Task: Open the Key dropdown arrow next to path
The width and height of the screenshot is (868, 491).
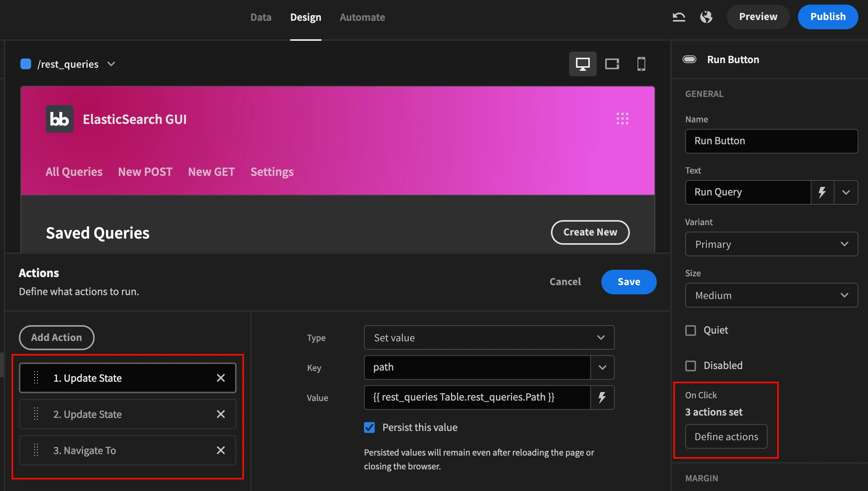Action: coord(603,367)
